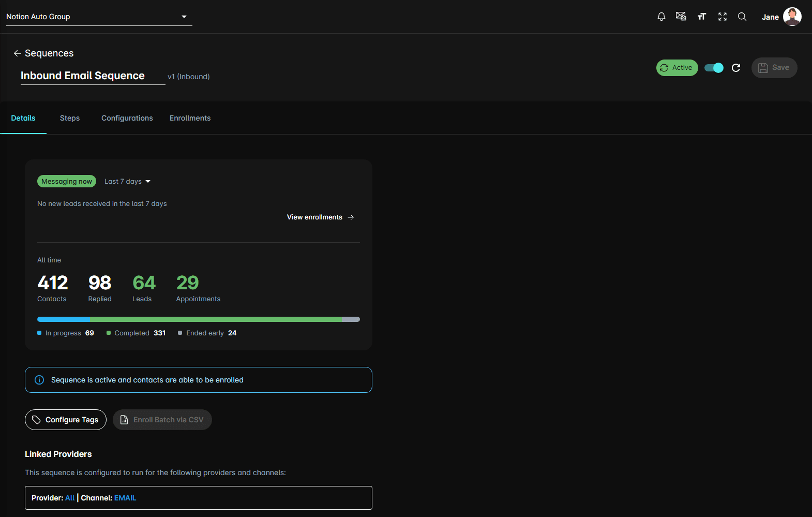Click the Provider All link
Screen dimensions: 812x517
pyautogui.click(x=70, y=498)
